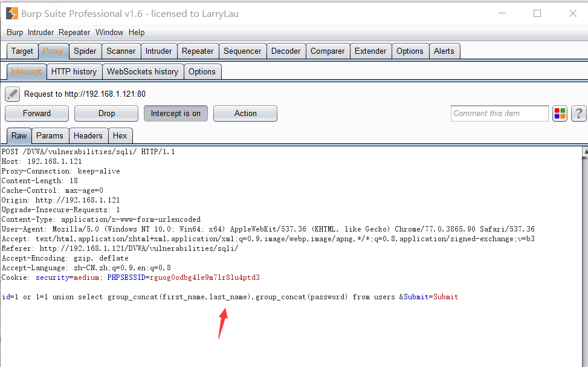The height and width of the screenshot is (367, 588).
Task: Minimize the Burp Suite window
Action: [x=502, y=13]
